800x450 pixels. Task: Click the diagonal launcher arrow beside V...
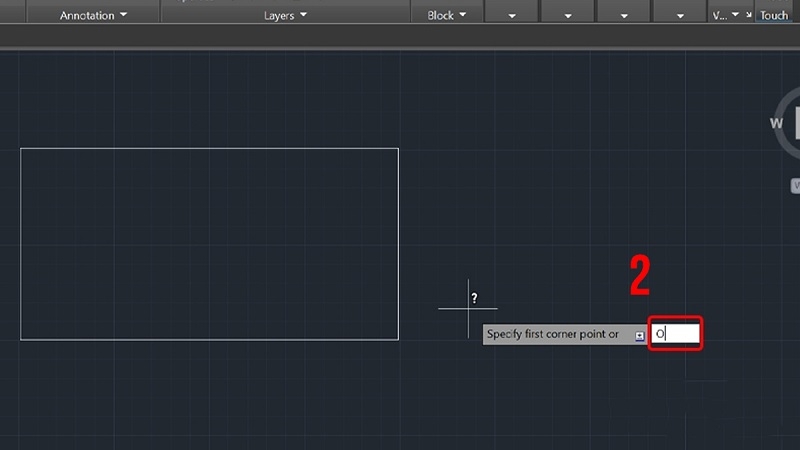pyautogui.click(x=748, y=15)
